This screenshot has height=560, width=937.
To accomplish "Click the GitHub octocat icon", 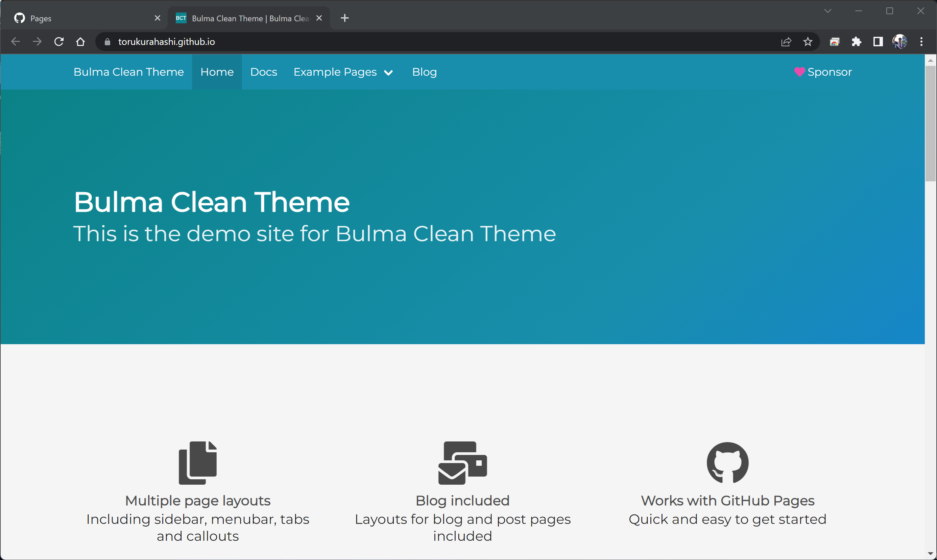I will [x=727, y=463].
